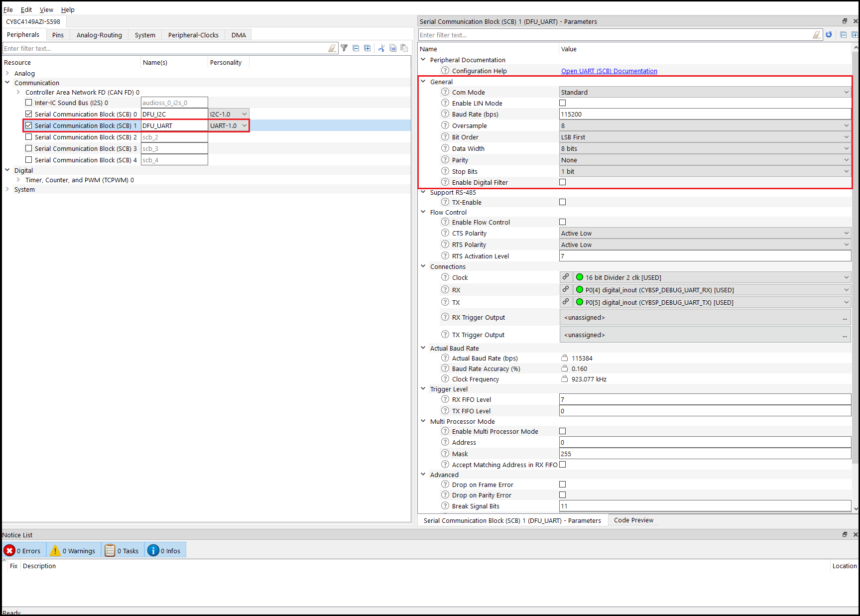Clear the Parameters filter with eraser icon
The image size is (860, 616).
[817, 35]
